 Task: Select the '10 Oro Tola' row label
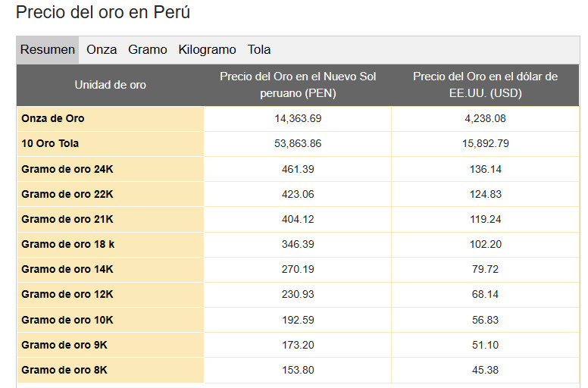(x=50, y=144)
